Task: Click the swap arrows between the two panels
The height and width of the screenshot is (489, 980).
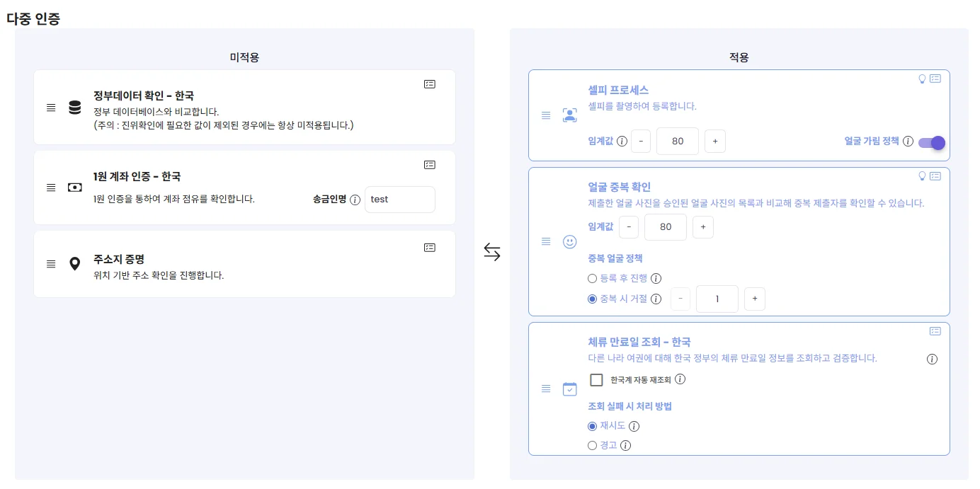Action: (492, 252)
